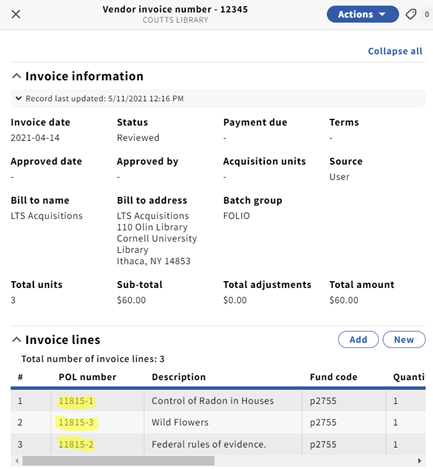
Task: Click the horizontal scrollbar thumb
Action: point(118,461)
